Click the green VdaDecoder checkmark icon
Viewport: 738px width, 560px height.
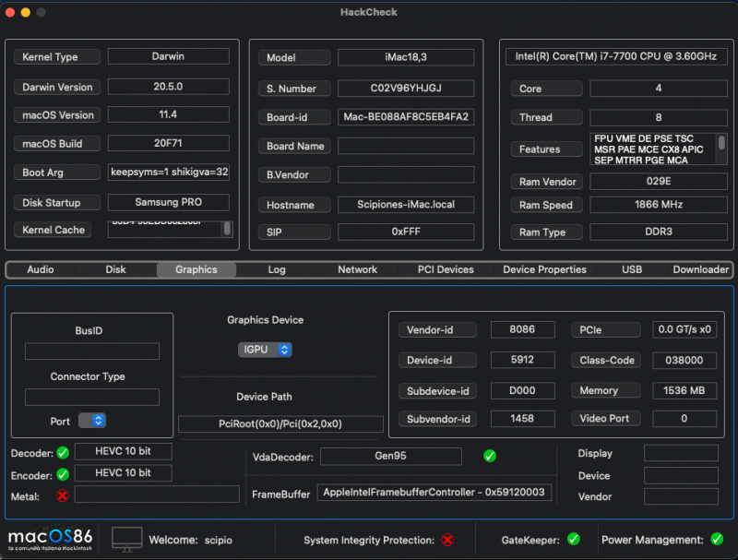pyautogui.click(x=490, y=456)
